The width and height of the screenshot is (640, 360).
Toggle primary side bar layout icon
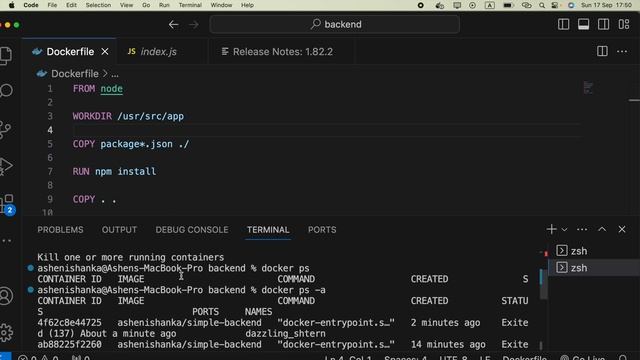pos(563,24)
